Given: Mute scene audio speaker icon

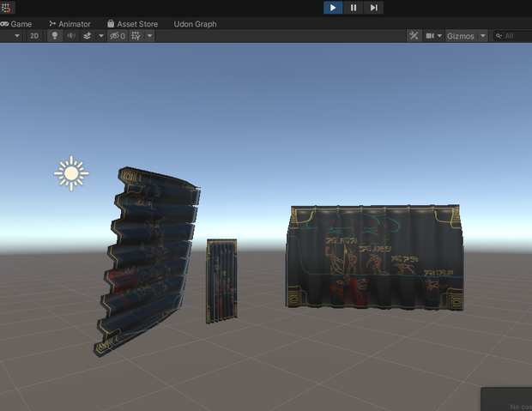Looking at the screenshot, I should point(71,36).
